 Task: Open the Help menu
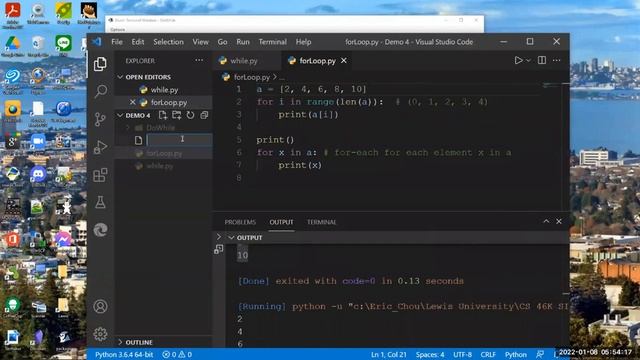pyautogui.click(x=303, y=42)
